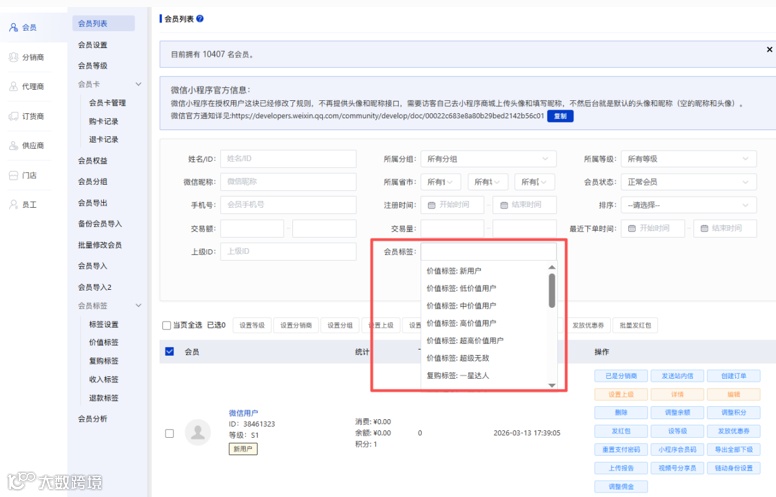Select the checkbox for member 38461323
The width and height of the screenshot is (776, 497).
coord(169,434)
